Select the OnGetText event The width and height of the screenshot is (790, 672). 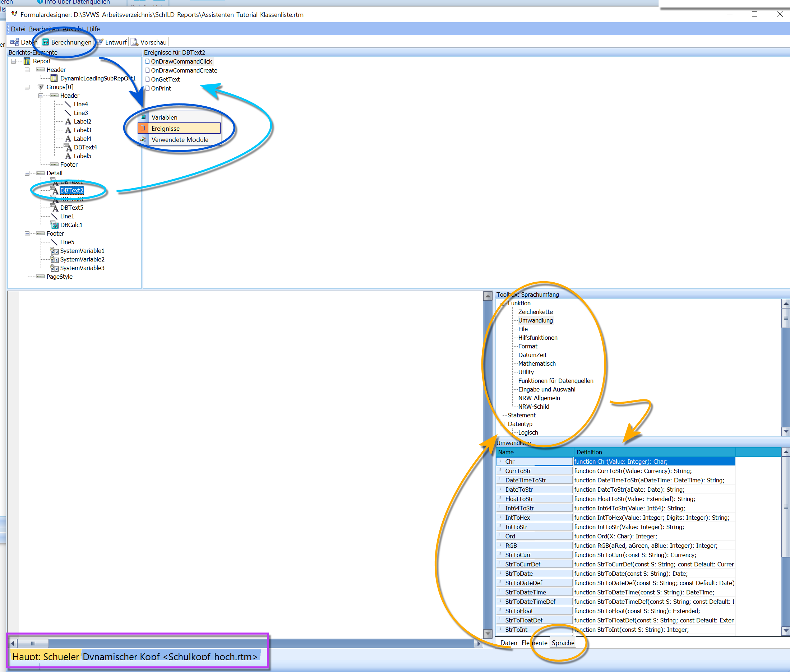click(165, 79)
